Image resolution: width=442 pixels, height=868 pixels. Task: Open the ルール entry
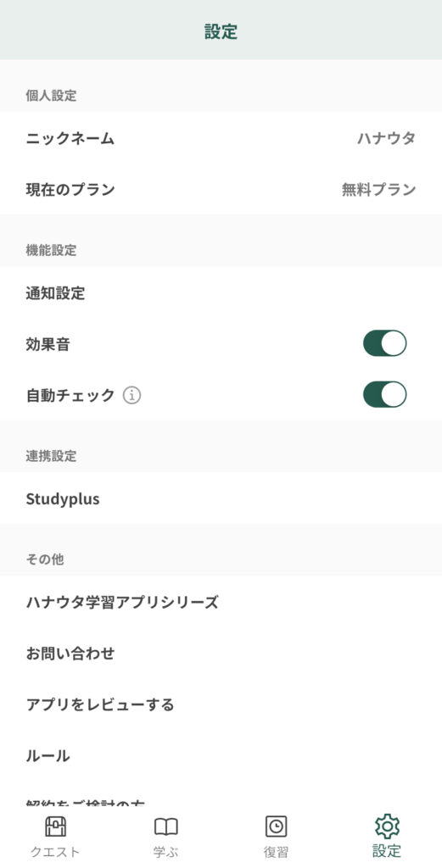click(221, 755)
